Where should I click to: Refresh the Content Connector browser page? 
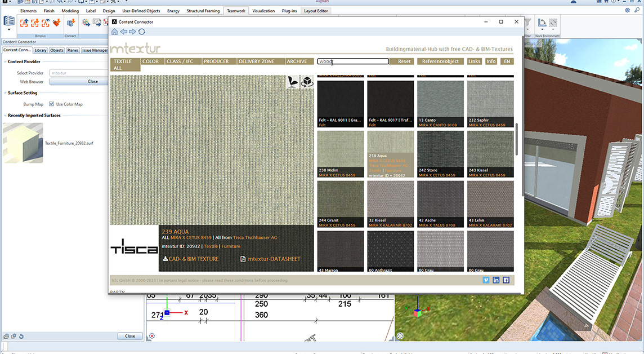point(142,32)
